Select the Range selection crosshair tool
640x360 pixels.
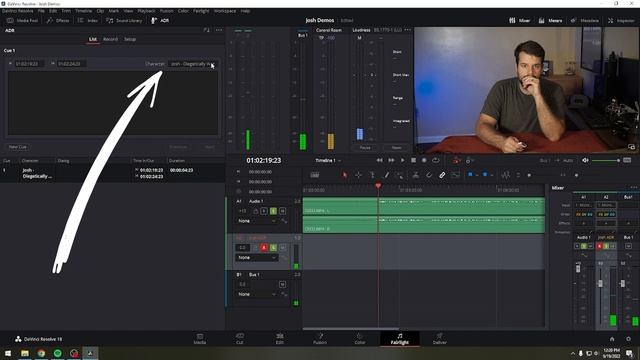coord(358,175)
